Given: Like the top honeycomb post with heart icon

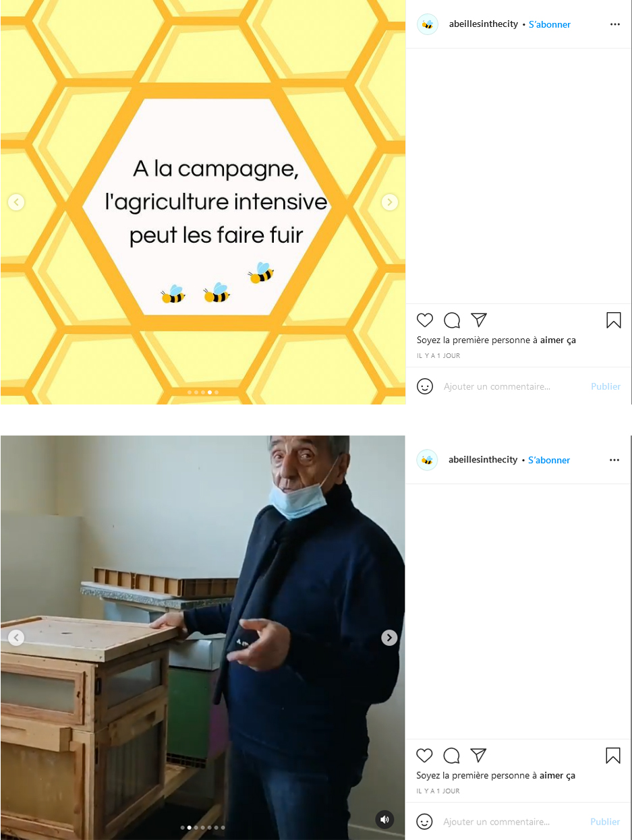Looking at the screenshot, I should (424, 320).
